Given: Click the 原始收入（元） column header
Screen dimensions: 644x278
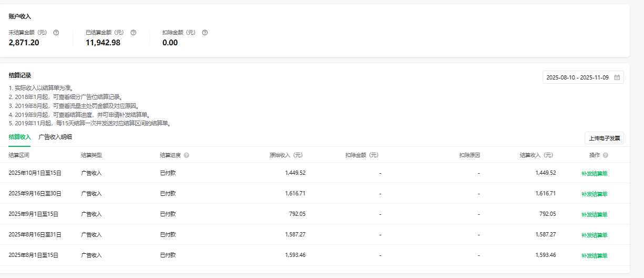Looking at the screenshot, I should (x=286, y=155).
